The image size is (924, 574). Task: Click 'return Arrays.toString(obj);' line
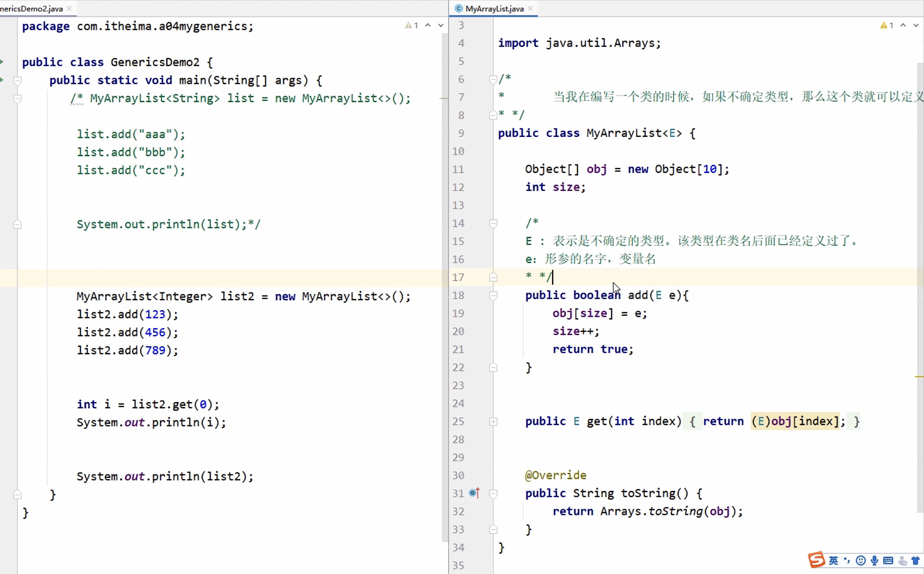[648, 511]
